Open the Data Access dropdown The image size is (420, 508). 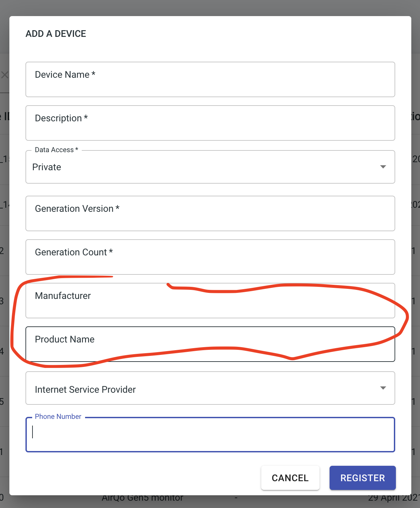(210, 167)
